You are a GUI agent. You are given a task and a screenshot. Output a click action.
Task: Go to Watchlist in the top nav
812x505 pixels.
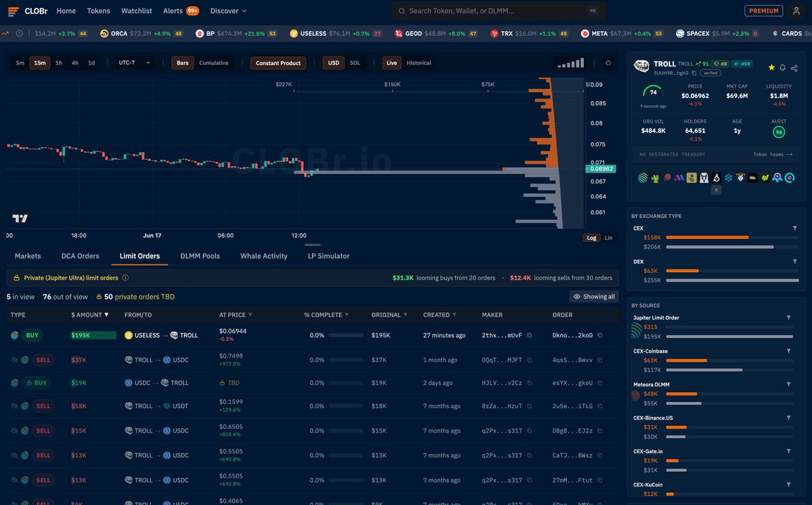click(137, 11)
